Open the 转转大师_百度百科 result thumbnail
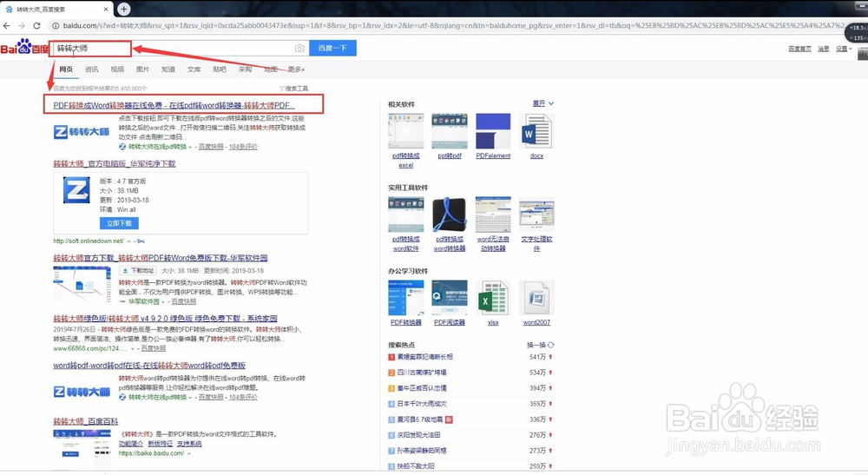The height and width of the screenshot is (475, 868). click(x=82, y=448)
